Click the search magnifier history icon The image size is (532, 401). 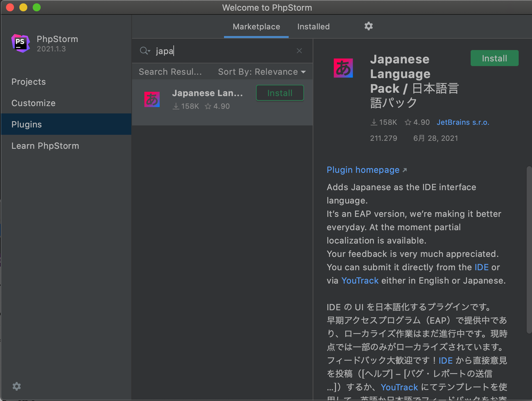(x=145, y=51)
